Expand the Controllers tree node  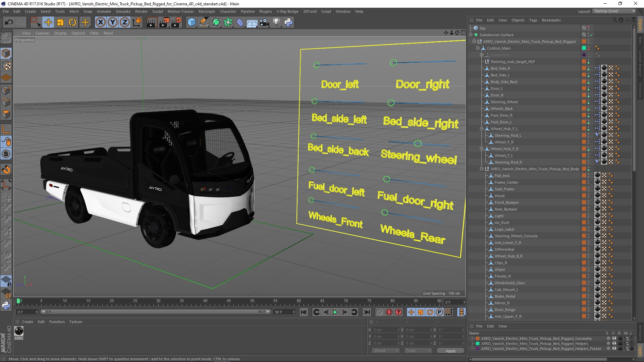click(x=482, y=55)
